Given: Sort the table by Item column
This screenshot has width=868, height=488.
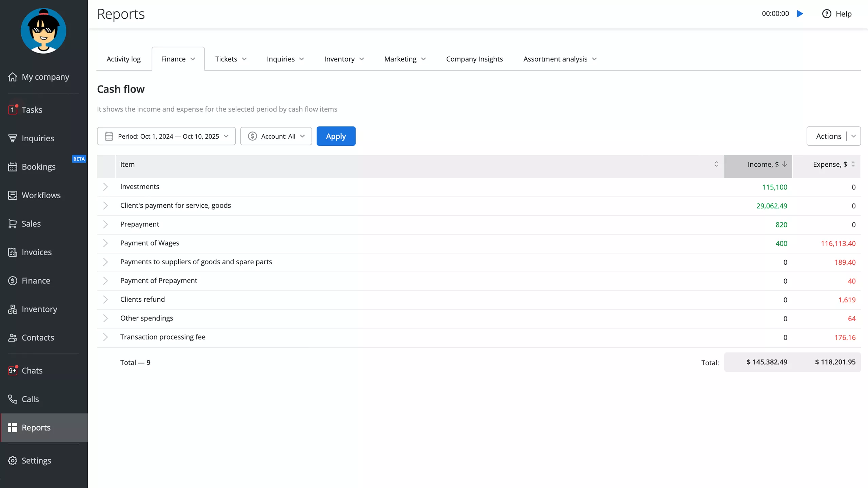Looking at the screenshot, I should 716,164.
